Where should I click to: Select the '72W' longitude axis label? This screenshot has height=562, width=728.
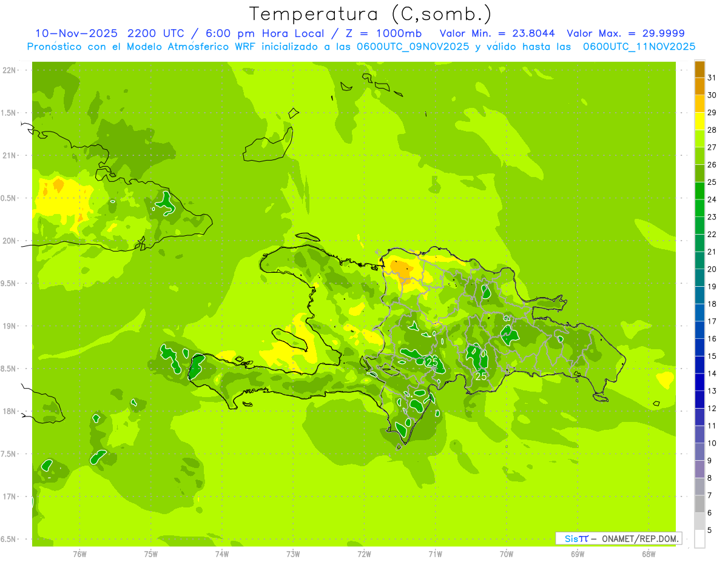click(x=364, y=555)
